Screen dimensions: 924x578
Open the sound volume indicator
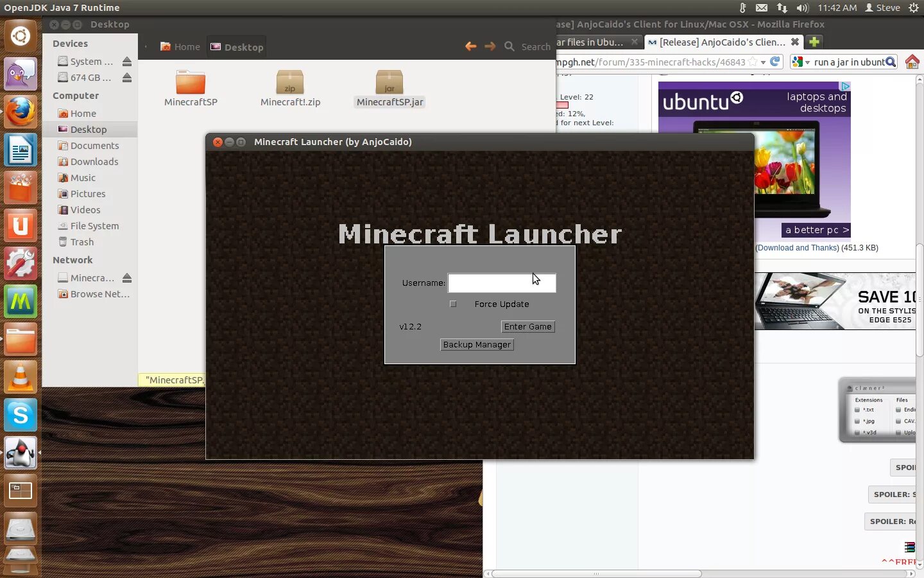pos(802,8)
